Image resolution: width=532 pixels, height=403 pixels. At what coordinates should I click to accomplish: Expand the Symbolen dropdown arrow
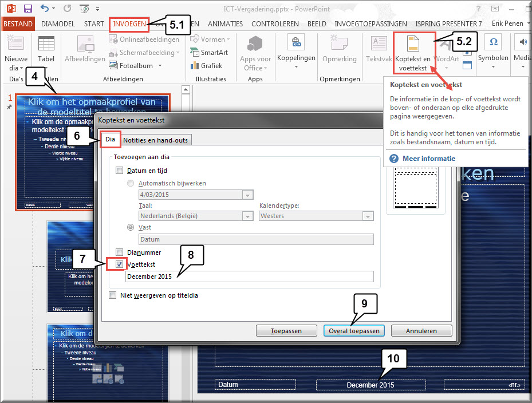coord(493,66)
